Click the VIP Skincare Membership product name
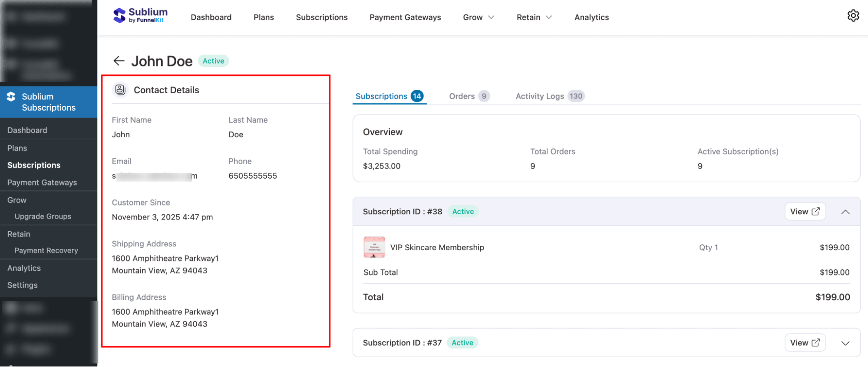 pyautogui.click(x=437, y=247)
